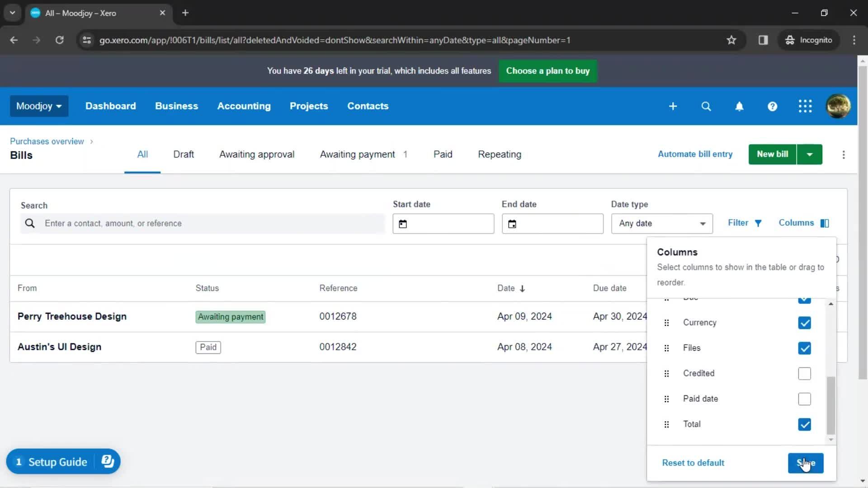The image size is (868, 488).
Task: Reload the page in Chrome
Action: pos(59,40)
